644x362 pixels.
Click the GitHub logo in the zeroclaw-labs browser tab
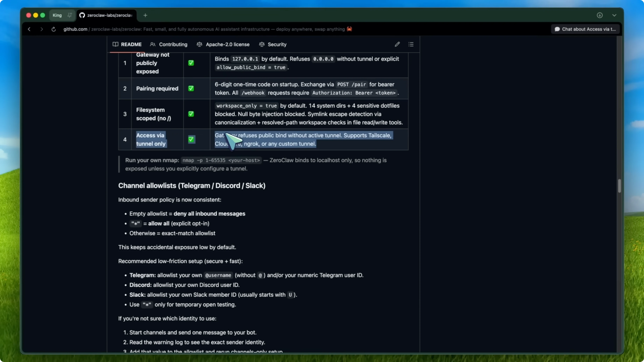point(82,15)
